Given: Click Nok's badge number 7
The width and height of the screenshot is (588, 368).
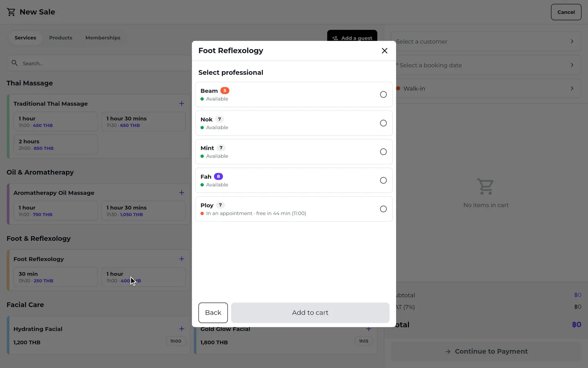Looking at the screenshot, I should [x=220, y=119].
